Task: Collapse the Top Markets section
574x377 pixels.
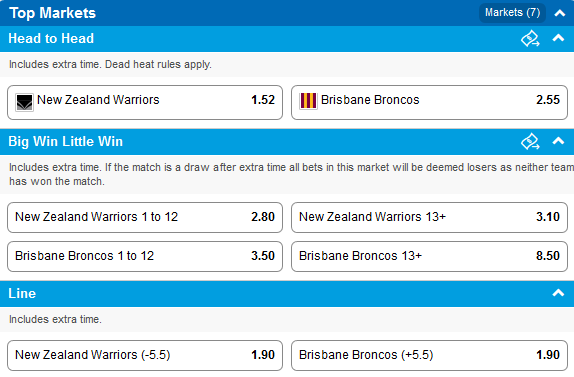Action: coord(559,13)
